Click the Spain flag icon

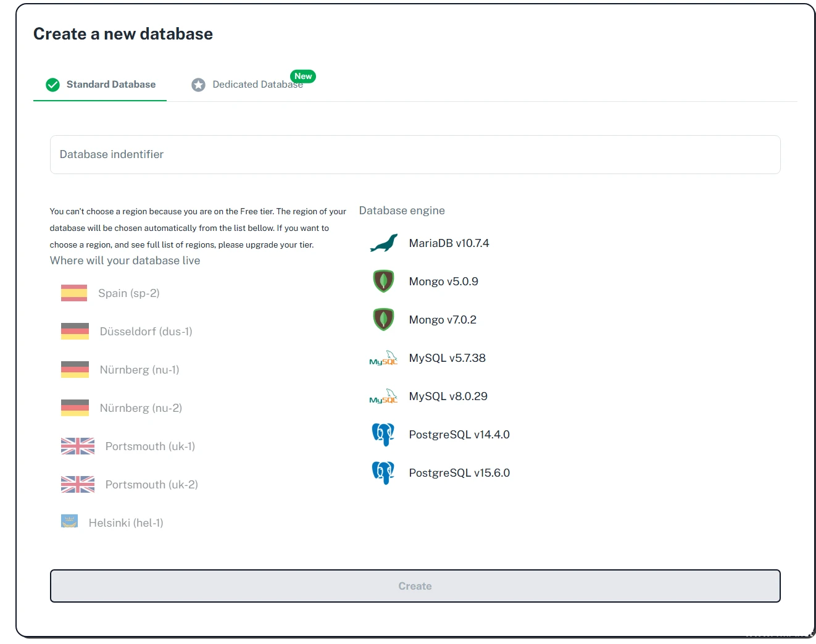click(x=74, y=293)
